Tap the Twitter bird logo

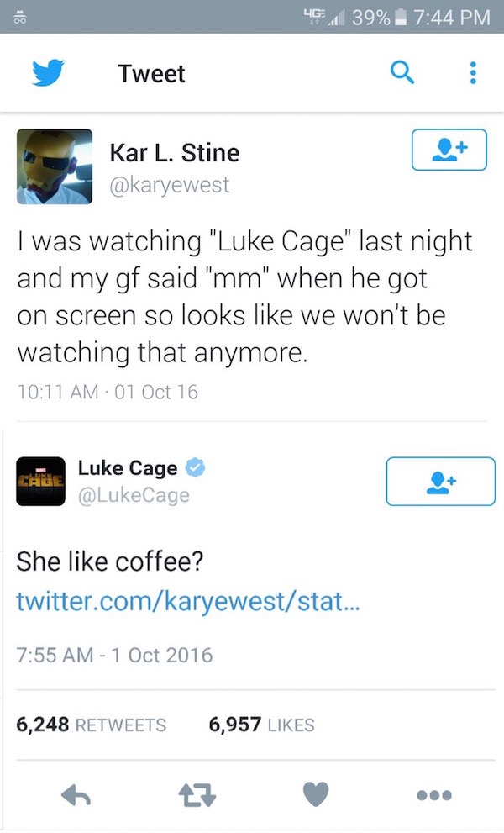[47, 73]
